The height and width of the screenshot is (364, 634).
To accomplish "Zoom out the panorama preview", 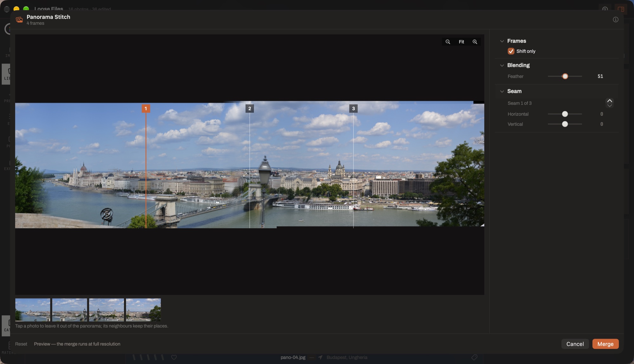I will [x=448, y=42].
